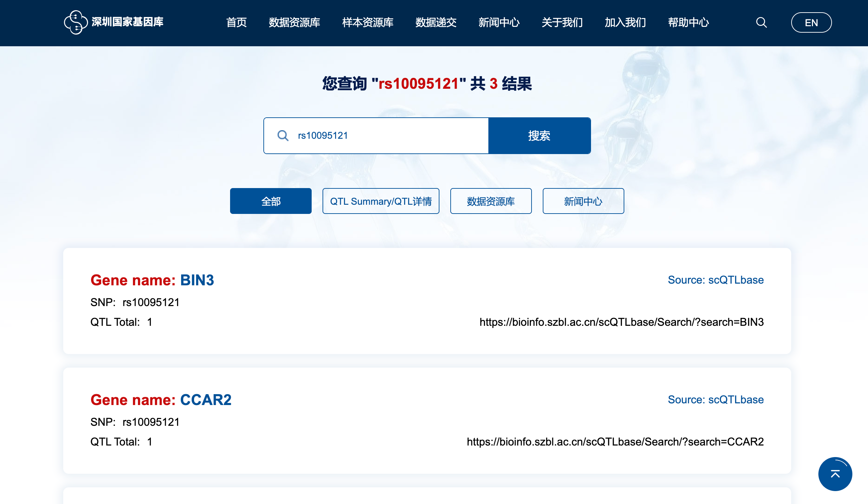Go to 数据递交 navigation item
Image resolution: width=868 pixels, height=504 pixels.
click(x=436, y=23)
